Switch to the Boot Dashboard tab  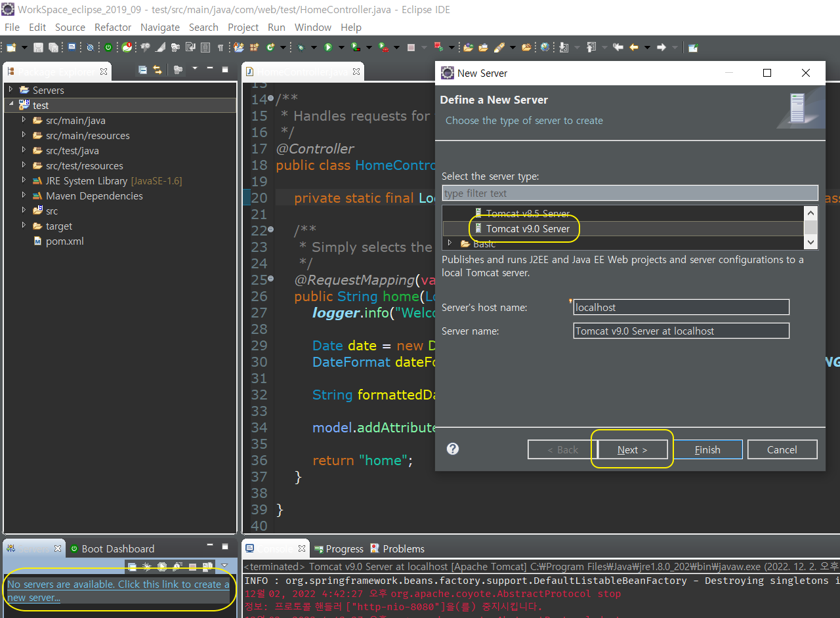[112, 548]
